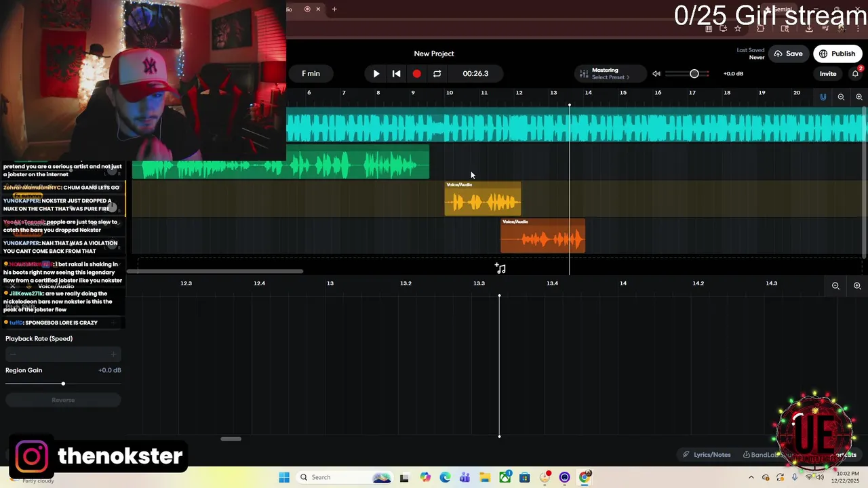
Task: Click +0.0 dB master level readout
Action: (x=733, y=73)
